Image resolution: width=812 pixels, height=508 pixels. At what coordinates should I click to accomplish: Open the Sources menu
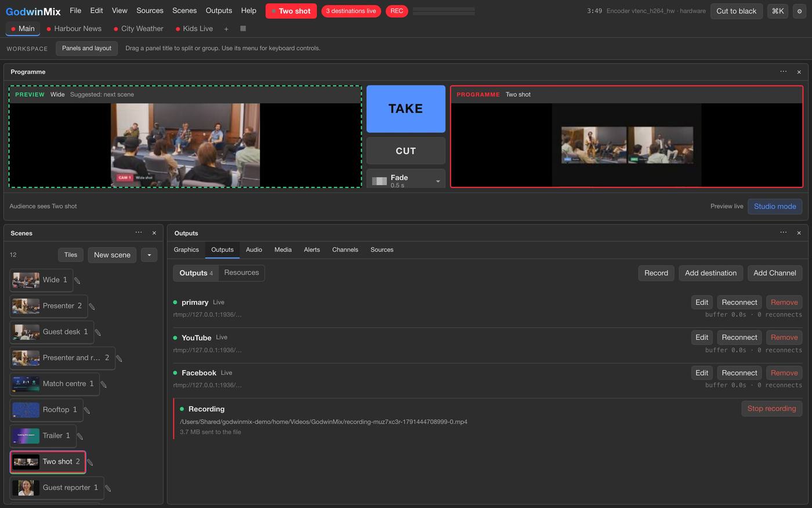coord(150,10)
